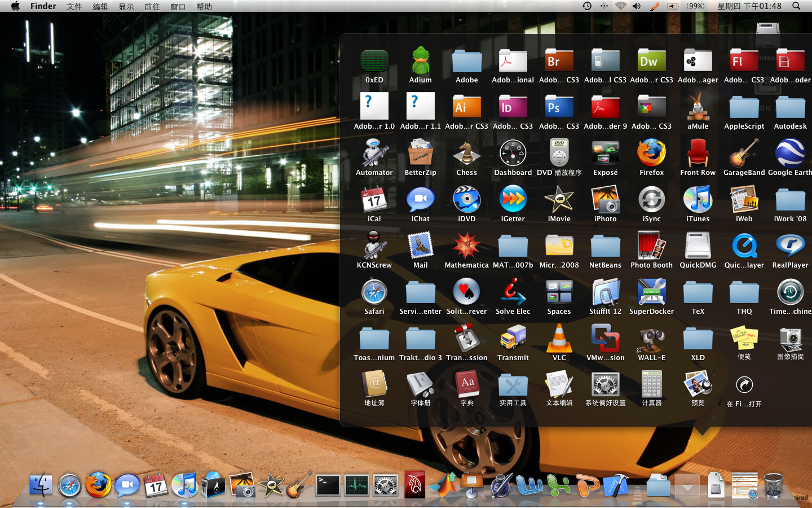Launch Automator in the Applications grid
Image resolution: width=812 pixels, height=508 pixels.
(x=374, y=154)
